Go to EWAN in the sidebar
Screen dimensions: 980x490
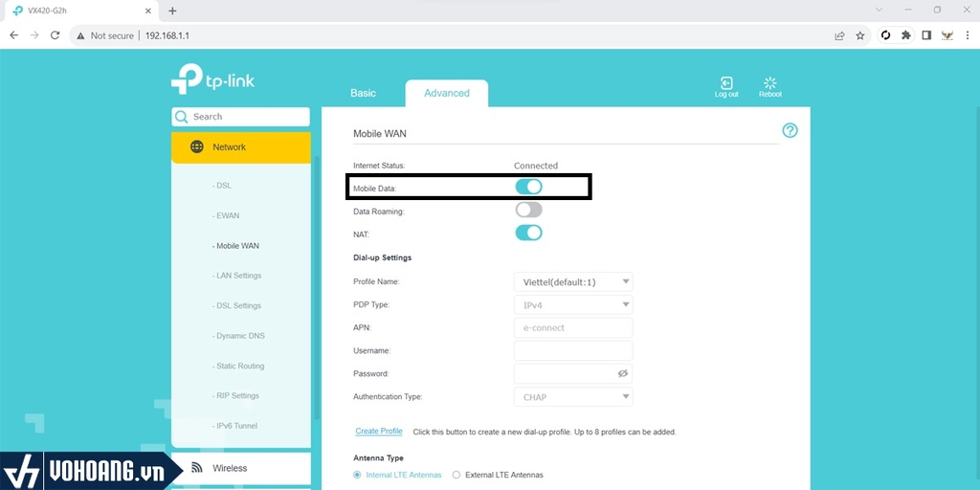226,215
